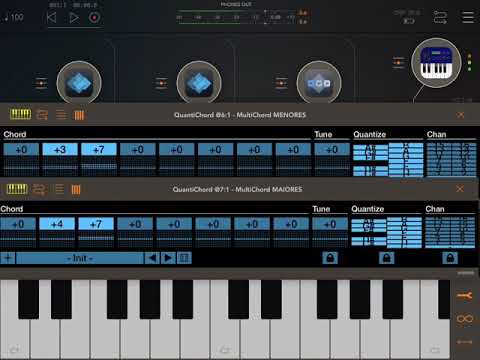
Task: Start playback with the play button
Action: point(74,18)
